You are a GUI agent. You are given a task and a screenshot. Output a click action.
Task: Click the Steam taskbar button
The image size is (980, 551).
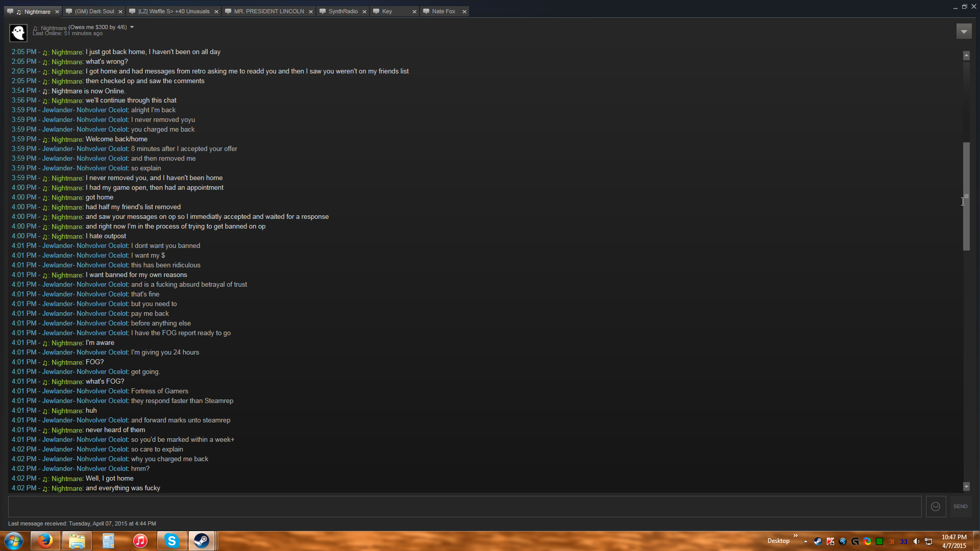pos(202,541)
